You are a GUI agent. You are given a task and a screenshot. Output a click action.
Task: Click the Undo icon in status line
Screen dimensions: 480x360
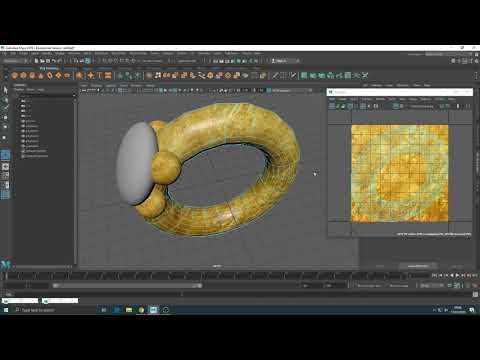[x=54, y=61]
